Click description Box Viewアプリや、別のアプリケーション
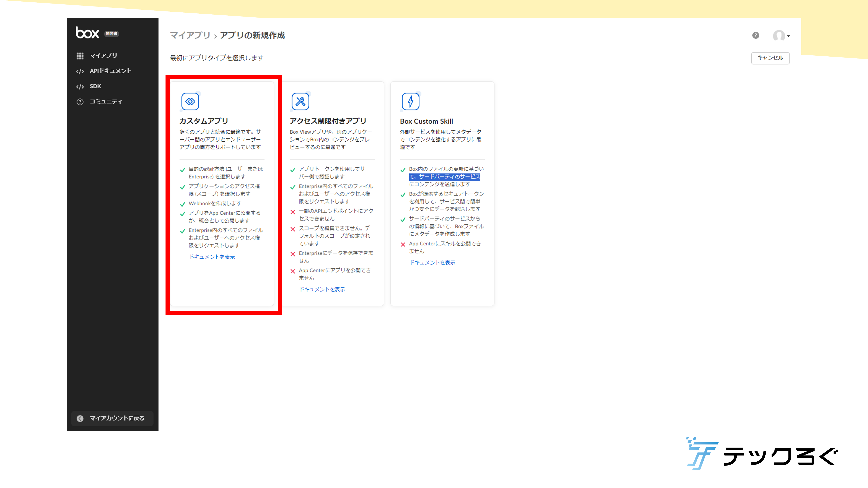Viewport: 868px width, 488px height. (x=331, y=136)
